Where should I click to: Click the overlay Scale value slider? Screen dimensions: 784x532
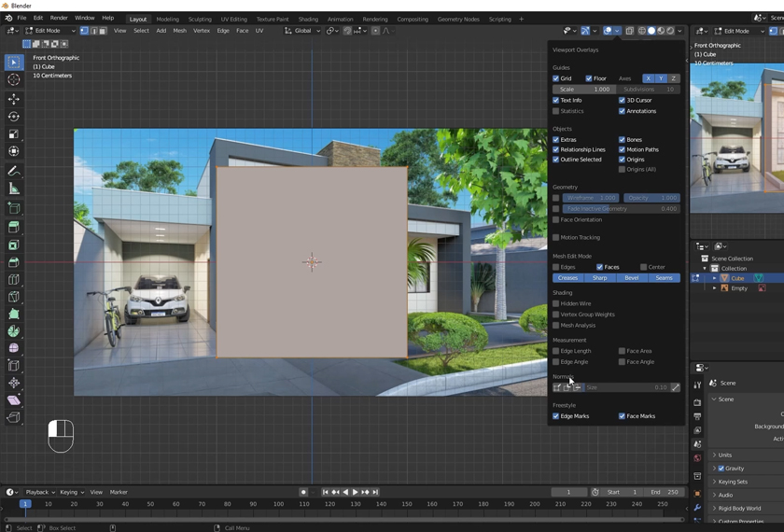(583, 90)
